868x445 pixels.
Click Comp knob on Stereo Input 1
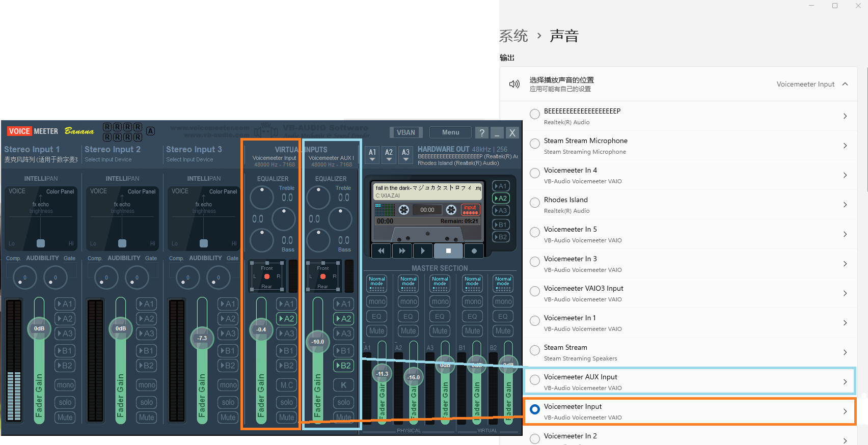(25, 277)
